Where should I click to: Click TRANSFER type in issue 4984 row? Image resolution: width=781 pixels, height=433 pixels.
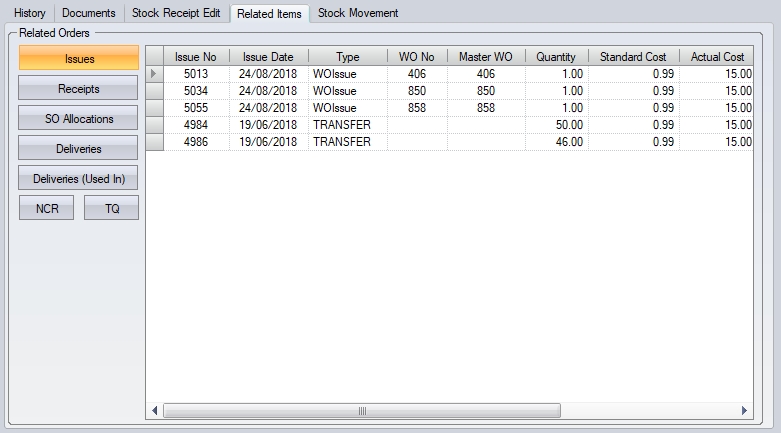(x=348, y=125)
